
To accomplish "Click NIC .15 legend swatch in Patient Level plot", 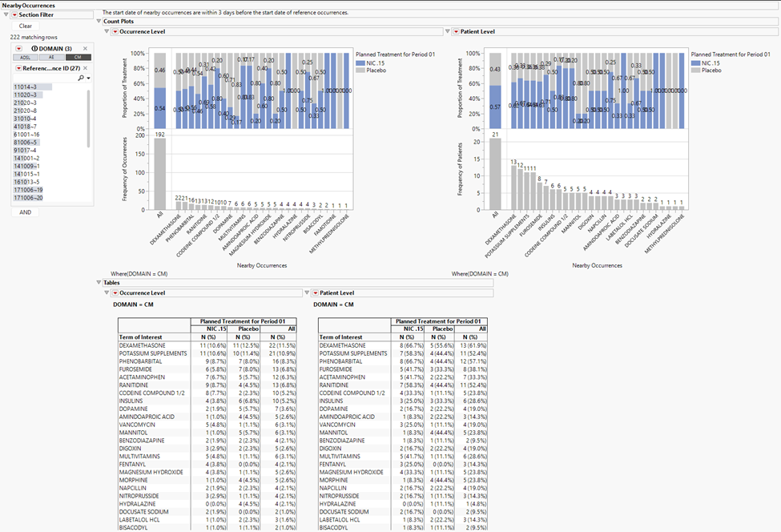I will pos(695,63).
